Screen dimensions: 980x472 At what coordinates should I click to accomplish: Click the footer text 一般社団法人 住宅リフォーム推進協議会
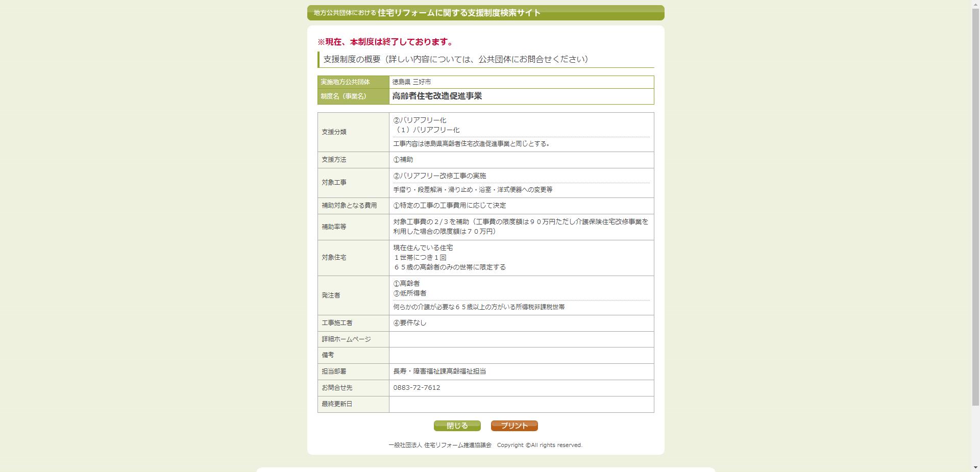[440, 444]
